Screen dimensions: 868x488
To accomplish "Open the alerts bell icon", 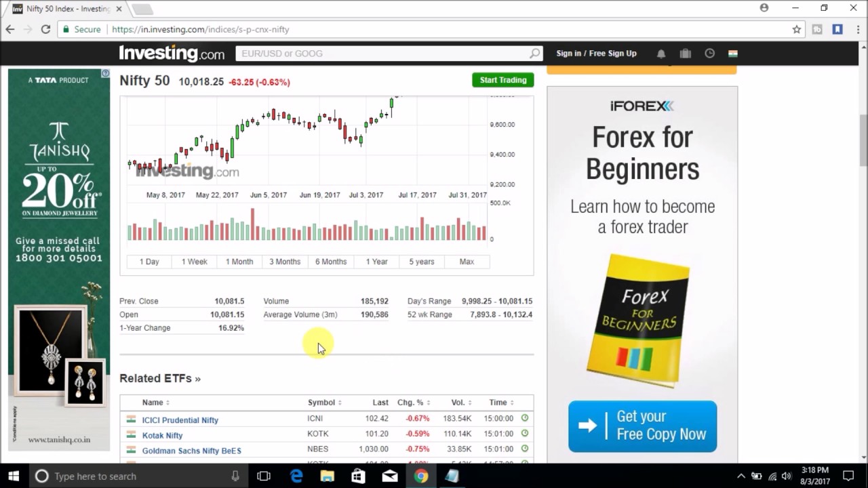I will [x=661, y=54].
